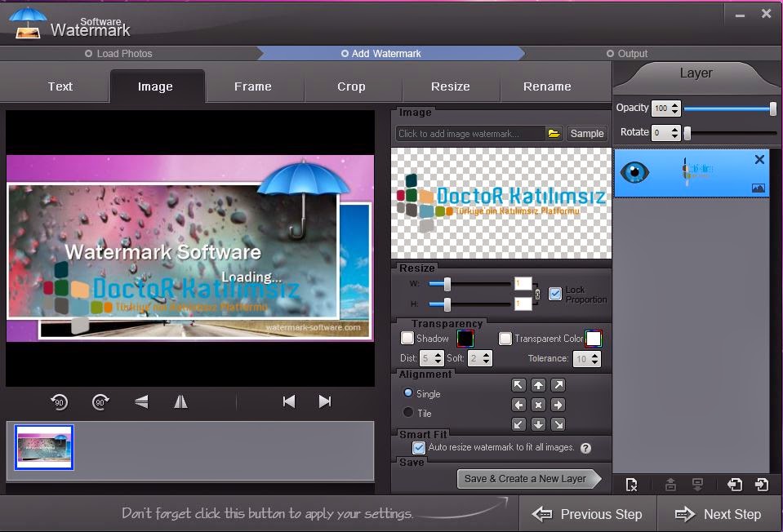783x532 pixels.
Task: Switch to the Image tab
Action: [155, 86]
